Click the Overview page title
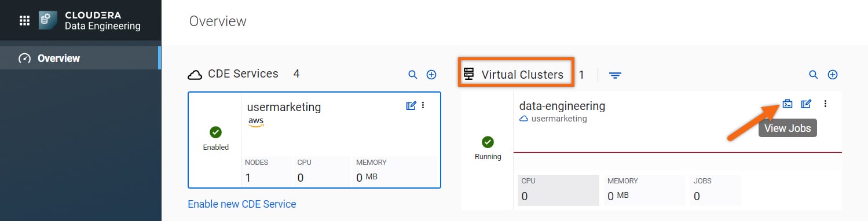 coord(218,21)
